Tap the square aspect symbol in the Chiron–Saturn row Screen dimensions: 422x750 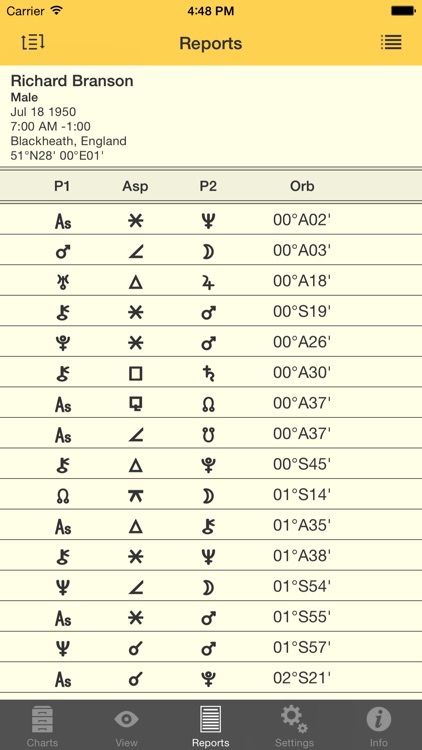[135, 373]
